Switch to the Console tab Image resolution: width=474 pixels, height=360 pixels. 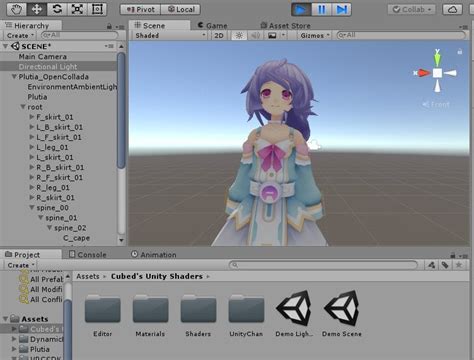point(88,255)
